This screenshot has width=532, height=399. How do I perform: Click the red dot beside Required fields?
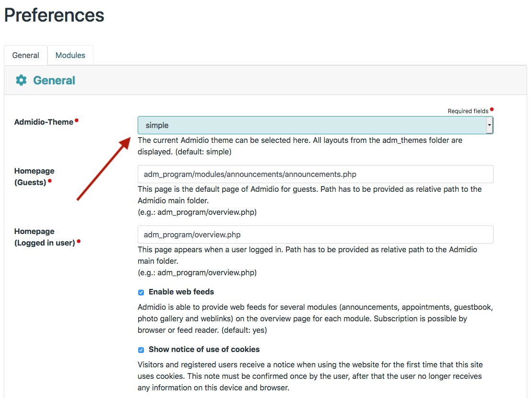[x=492, y=110]
